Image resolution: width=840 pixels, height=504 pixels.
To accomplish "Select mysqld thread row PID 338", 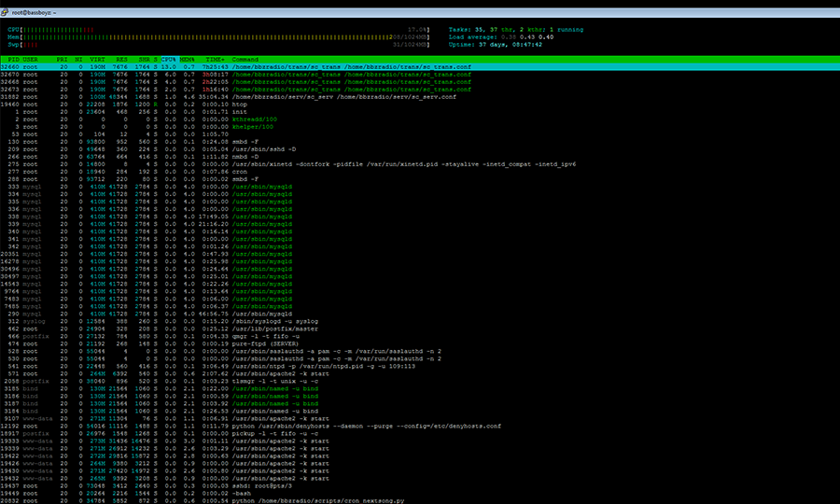I will (420, 217).
